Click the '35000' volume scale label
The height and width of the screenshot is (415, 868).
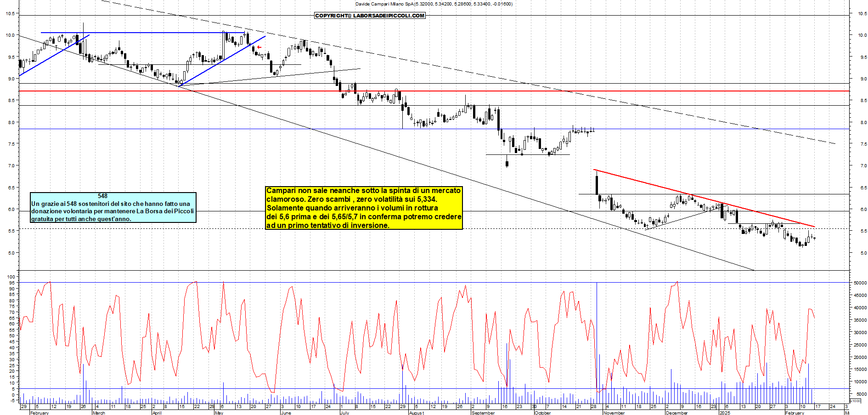tap(860, 320)
